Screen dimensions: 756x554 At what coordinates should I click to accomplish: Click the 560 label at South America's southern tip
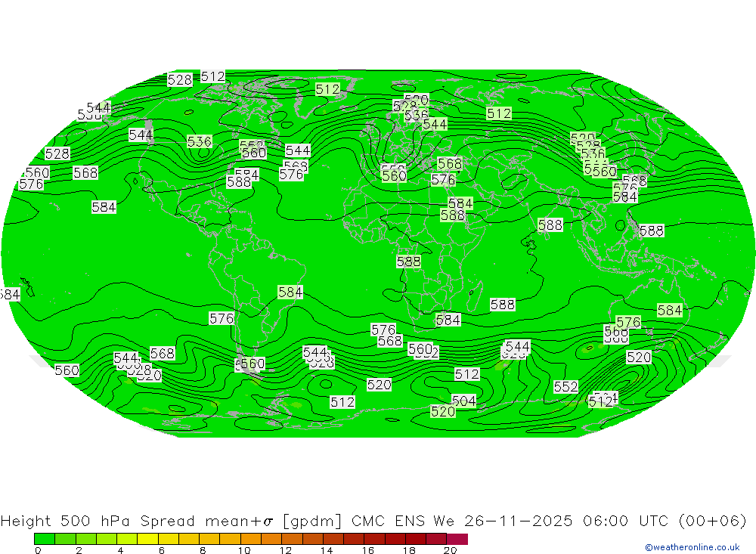click(x=253, y=364)
